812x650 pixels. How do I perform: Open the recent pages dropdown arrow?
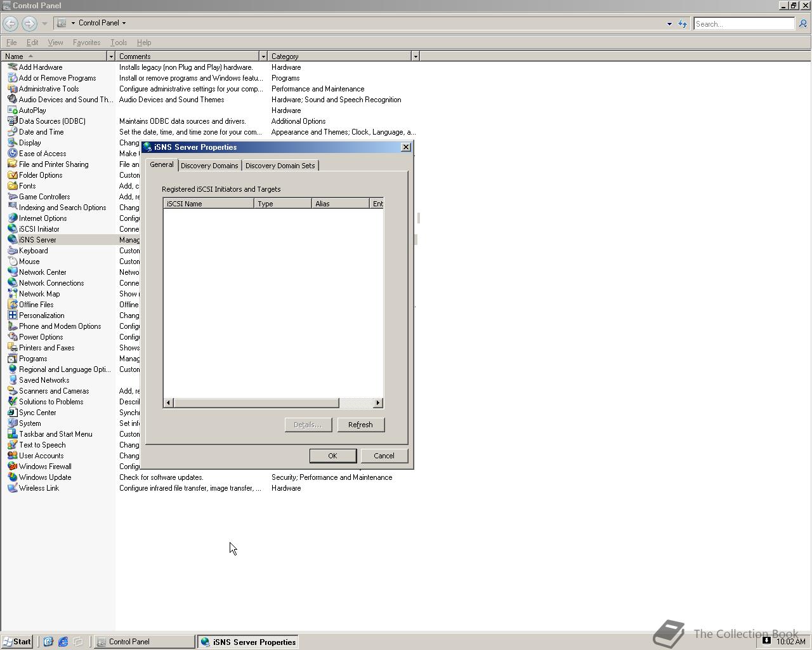tap(44, 23)
